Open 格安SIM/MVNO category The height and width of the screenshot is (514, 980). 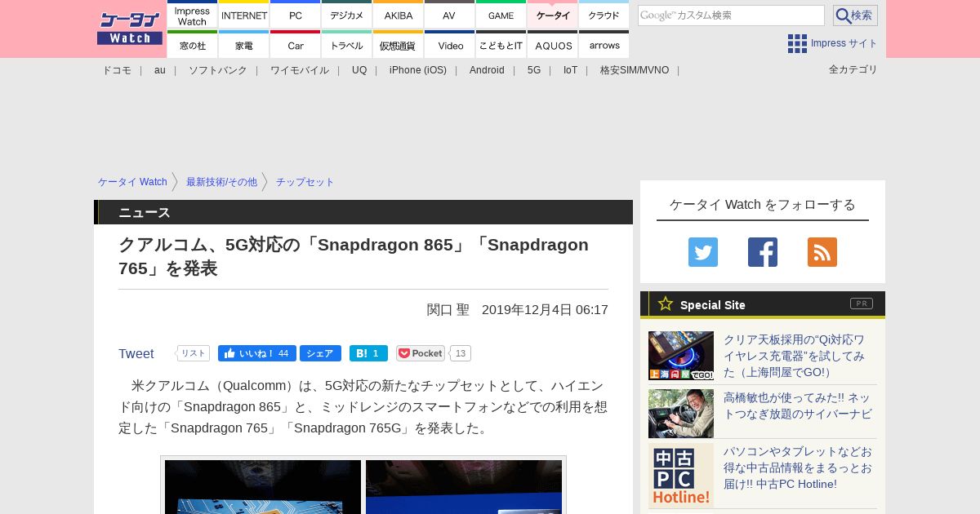point(635,70)
